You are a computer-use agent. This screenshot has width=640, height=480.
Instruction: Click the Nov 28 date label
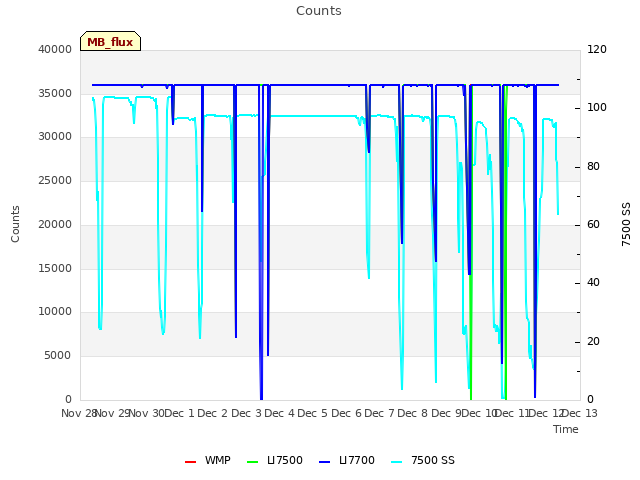[79, 413]
